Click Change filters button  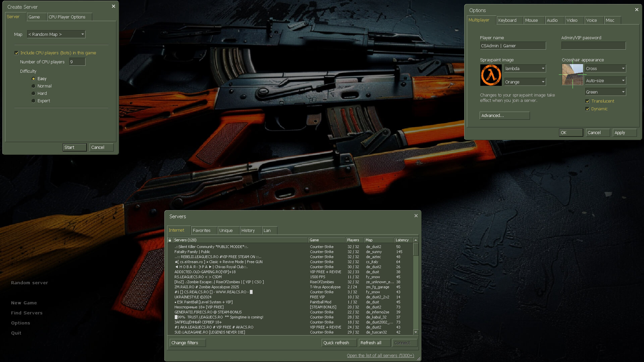[x=188, y=343]
